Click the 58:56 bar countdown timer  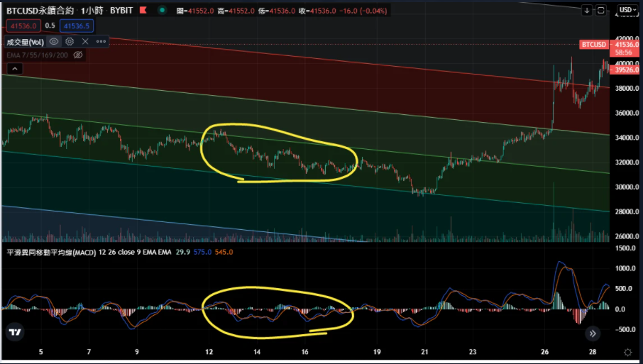pos(623,53)
